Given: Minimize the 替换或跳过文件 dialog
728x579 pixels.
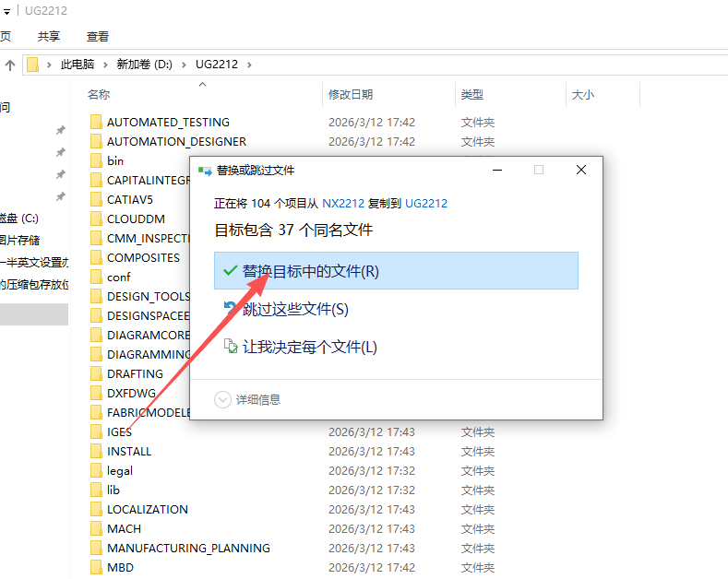Looking at the screenshot, I should 497,170.
